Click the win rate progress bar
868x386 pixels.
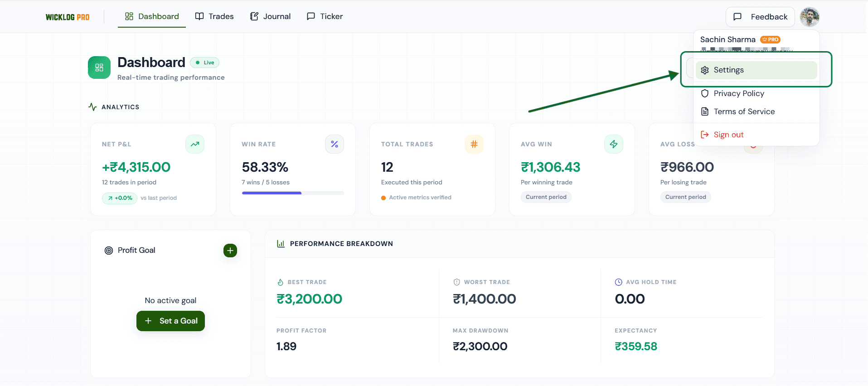tap(293, 193)
